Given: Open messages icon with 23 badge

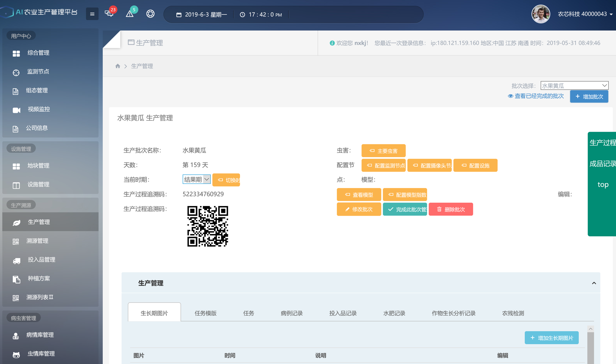Looking at the screenshot, I should click(x=109, y=13).
